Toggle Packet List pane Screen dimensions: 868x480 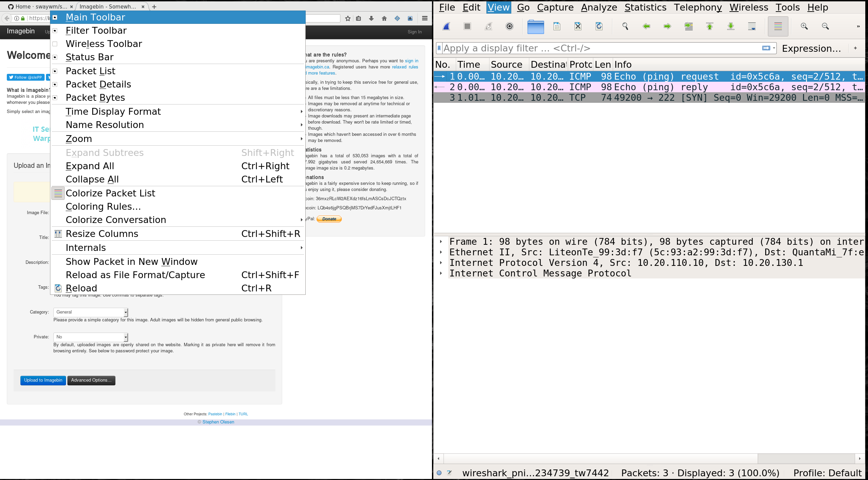178,71
